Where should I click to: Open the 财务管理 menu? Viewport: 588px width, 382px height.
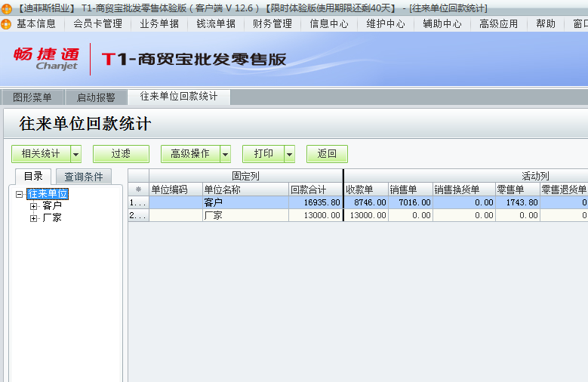[272, 24]
